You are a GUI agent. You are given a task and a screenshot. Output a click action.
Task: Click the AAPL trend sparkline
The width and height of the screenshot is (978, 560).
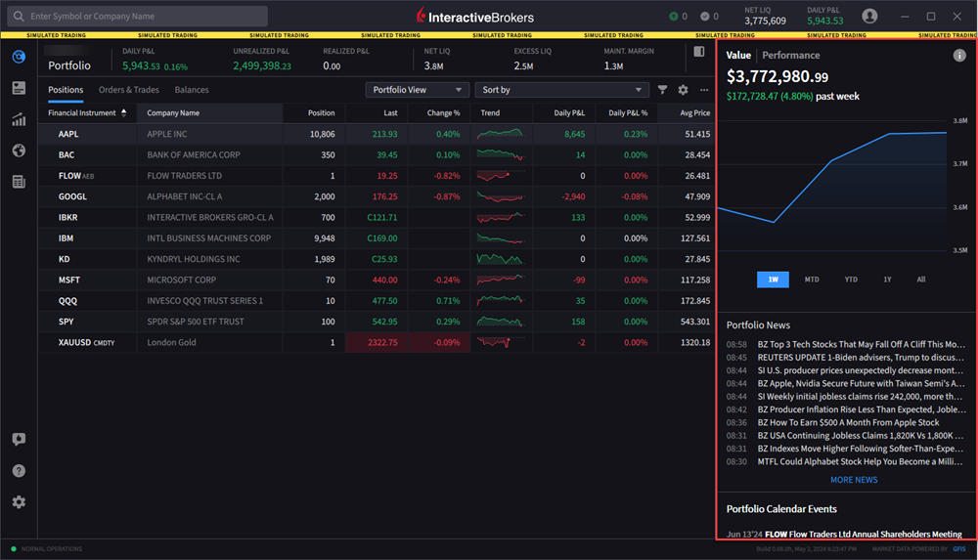(x=500, y=134)
